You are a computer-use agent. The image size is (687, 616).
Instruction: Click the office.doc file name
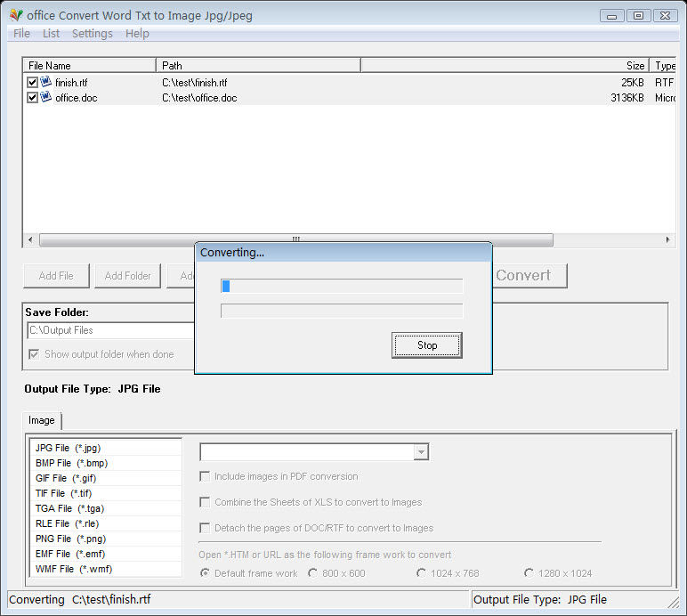point(77,98)
